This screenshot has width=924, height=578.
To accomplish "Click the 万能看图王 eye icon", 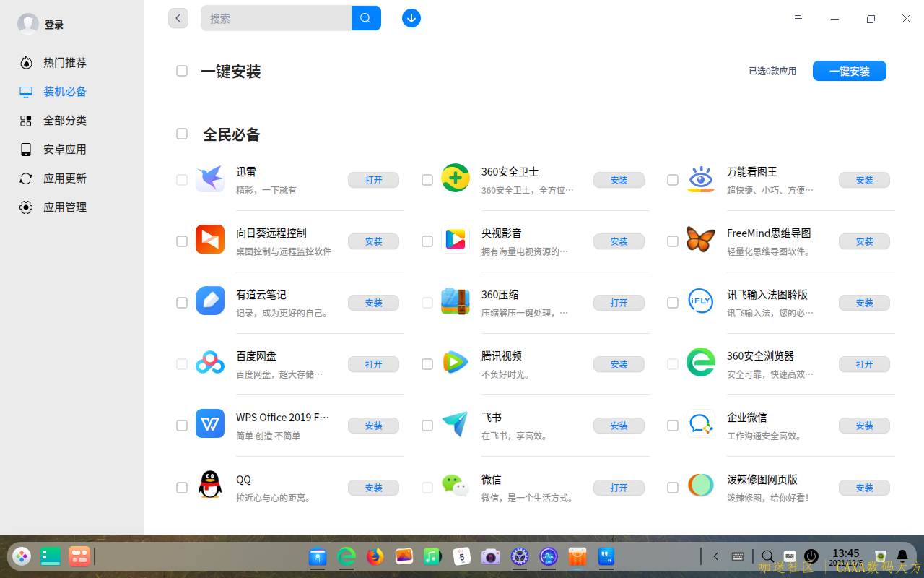I will click(x=701, y=178).
